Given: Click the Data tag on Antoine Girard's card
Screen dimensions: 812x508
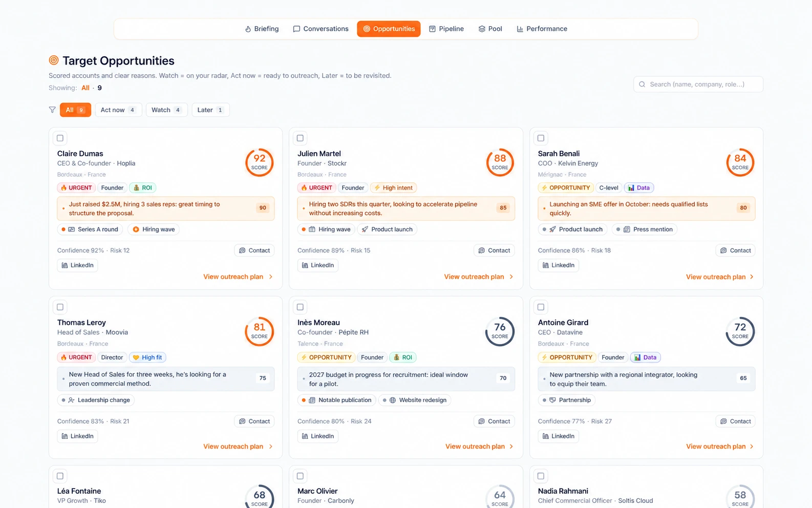Looking at the screenshot, I should tap(646, 357).
